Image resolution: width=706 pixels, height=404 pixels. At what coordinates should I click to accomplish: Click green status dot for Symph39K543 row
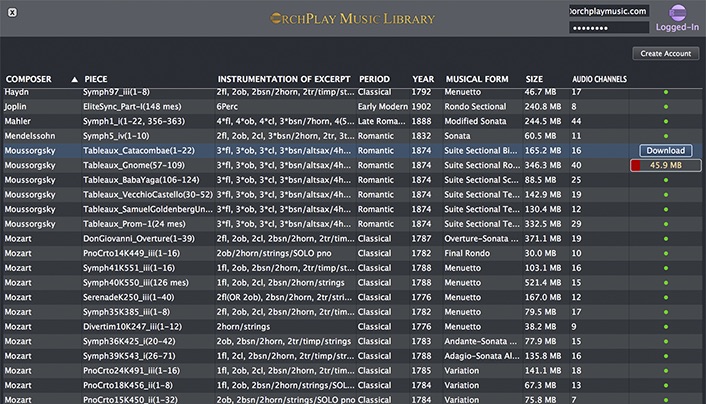(x=666, y=356)
